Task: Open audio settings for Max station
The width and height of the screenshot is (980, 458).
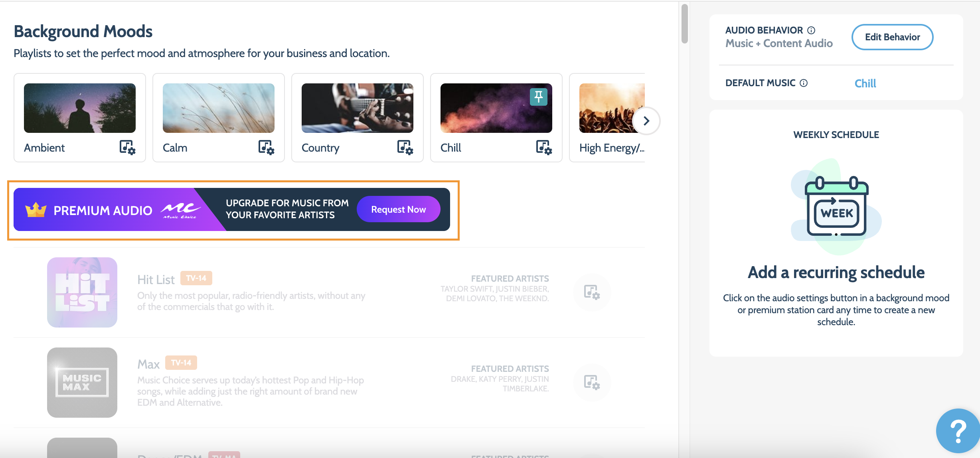Action: tap(592, 383)
